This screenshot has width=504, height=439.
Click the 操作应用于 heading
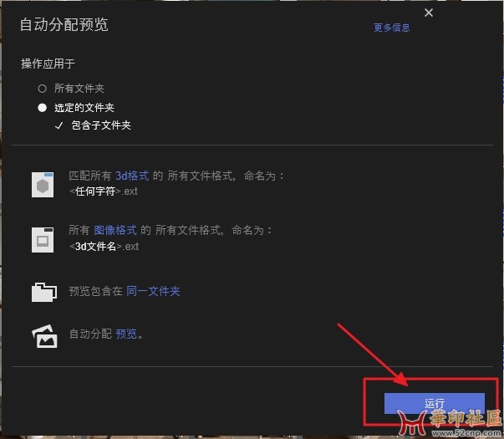(48, 64)
